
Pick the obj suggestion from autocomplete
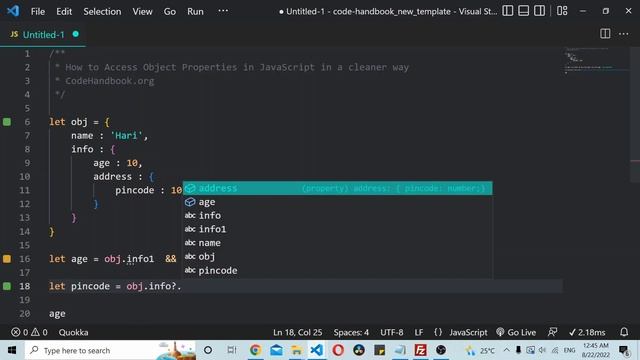point(337,257)
